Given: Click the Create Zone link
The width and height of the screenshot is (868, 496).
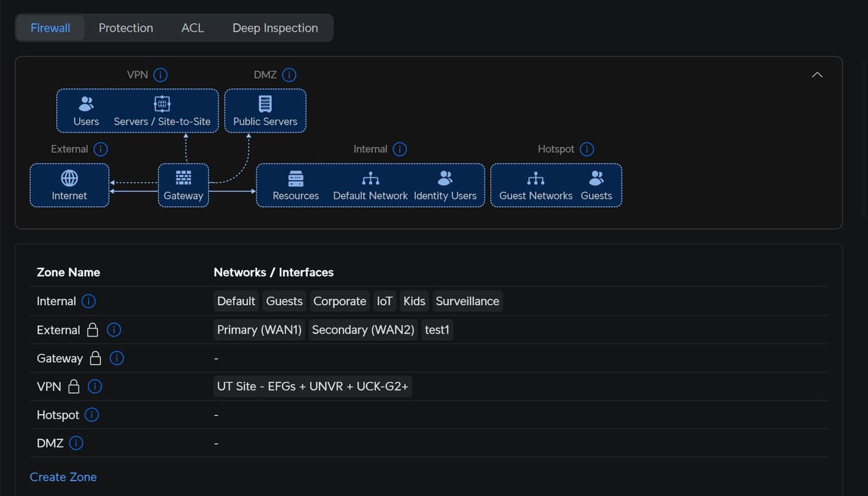Looking at the screenshot, I should click(63, 477).
